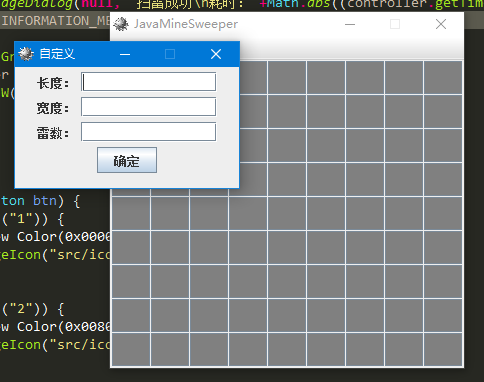The height and width of the screenshot is (382, 484).
Task: Click the disabled maximize button in 自定义 dialog
Action: coord(170,54)
